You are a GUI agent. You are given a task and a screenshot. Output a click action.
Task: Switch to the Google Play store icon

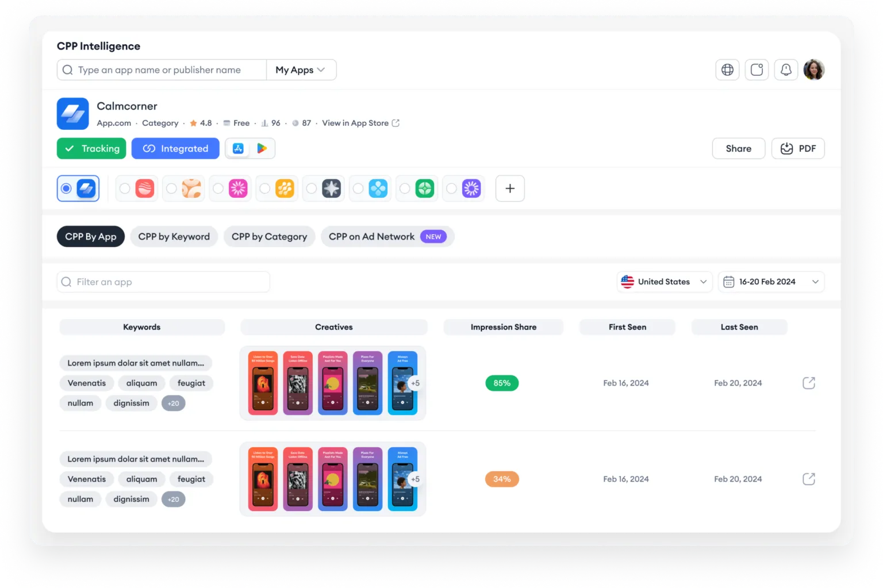[262, 148]
